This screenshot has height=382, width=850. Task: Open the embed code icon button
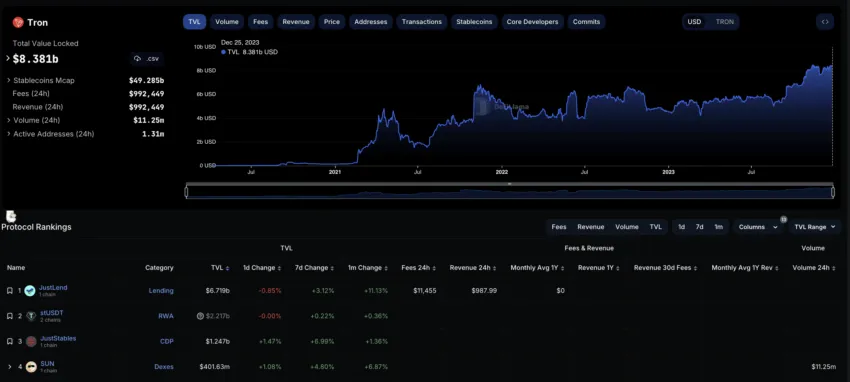tap(825, 22)
